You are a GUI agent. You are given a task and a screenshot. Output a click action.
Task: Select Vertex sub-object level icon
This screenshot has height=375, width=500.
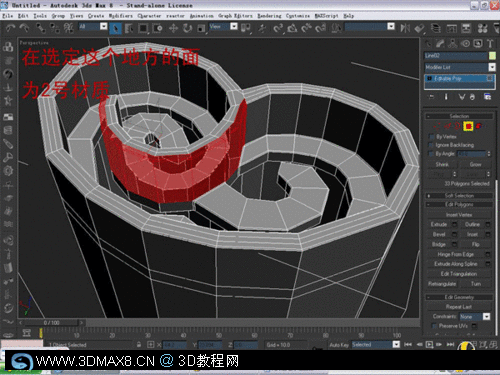pyautogui.click(x=437, y=126)
